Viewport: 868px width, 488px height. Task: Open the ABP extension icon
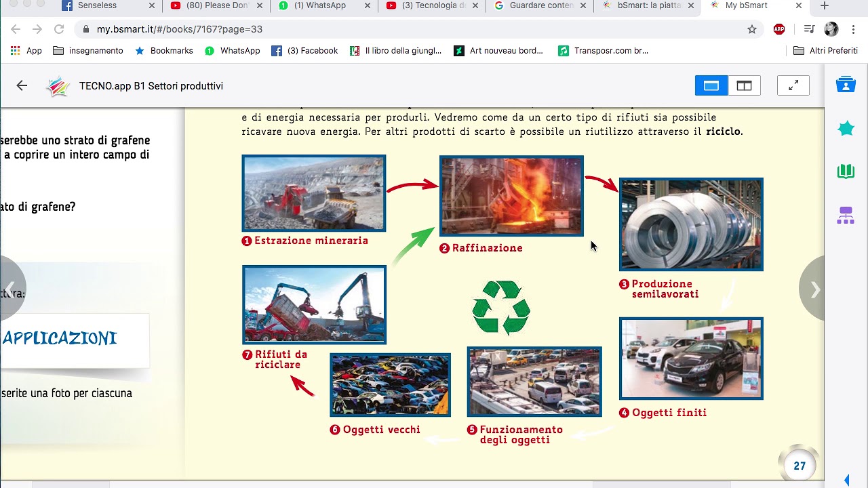[x=779, y=29]
